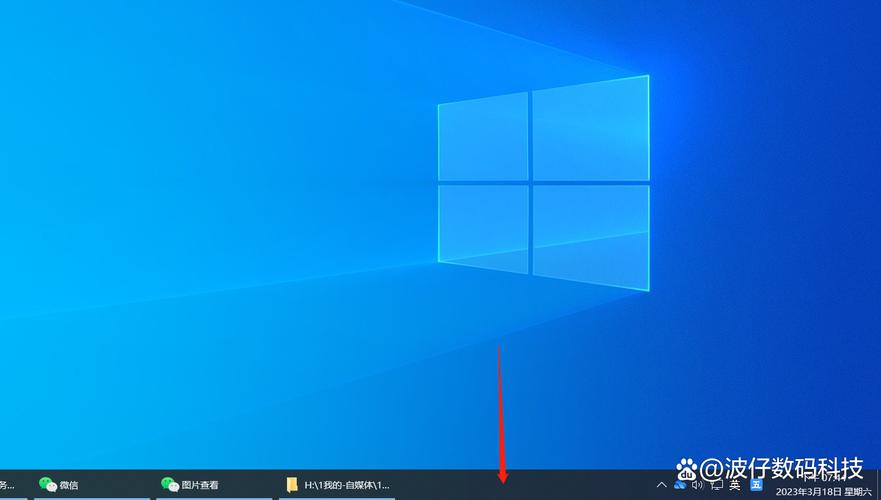Click the volume speaker tray icon
Viewport: 881px width, 500px height.
pos(698,485)
